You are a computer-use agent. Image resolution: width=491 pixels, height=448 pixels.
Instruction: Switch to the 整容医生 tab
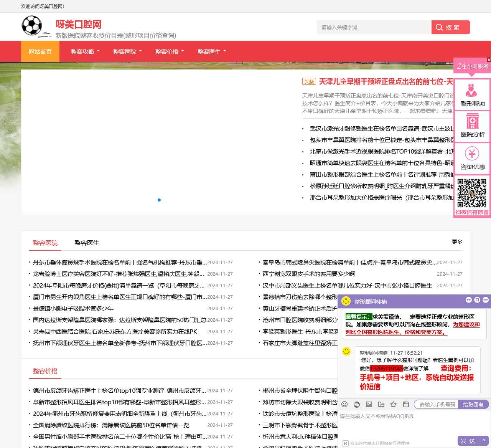coord(86,243)
